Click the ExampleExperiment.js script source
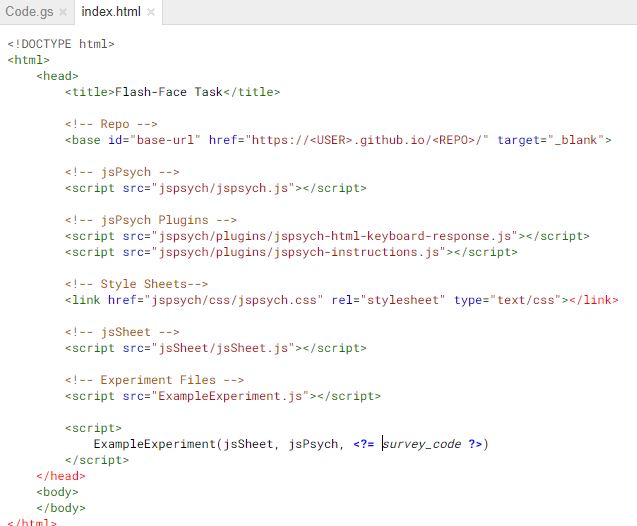The height and width of the screenshot is (526, 637). [x=230, y=396]
